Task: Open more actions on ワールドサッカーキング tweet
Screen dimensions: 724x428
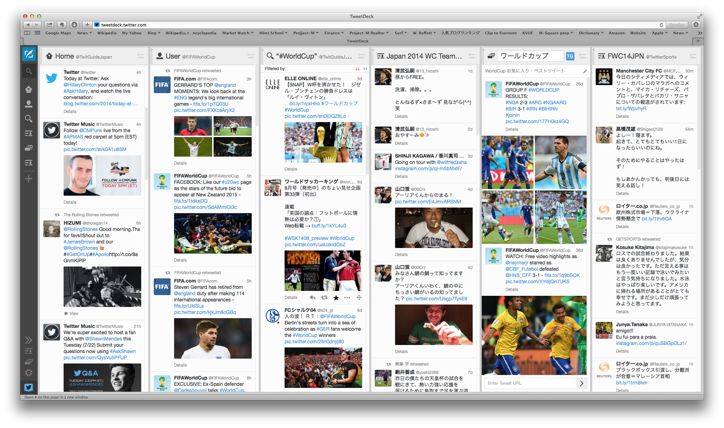Action: [347, 298]
